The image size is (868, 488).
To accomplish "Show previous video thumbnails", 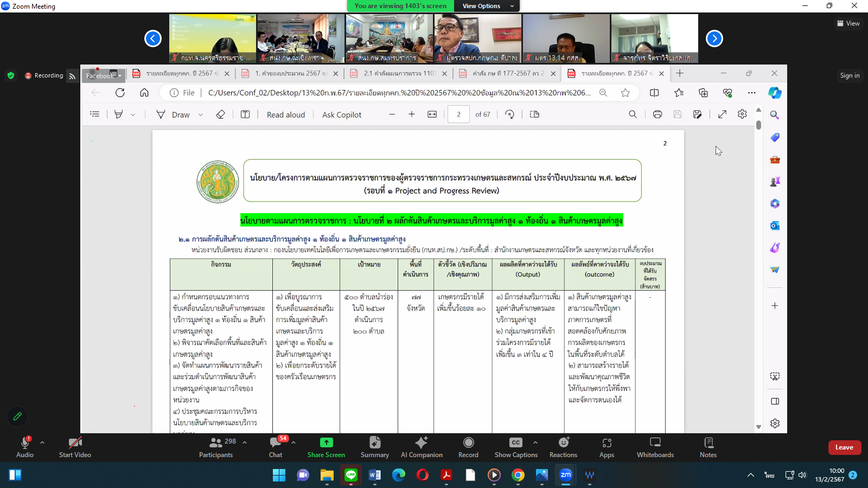I will (x=153, y=38).
